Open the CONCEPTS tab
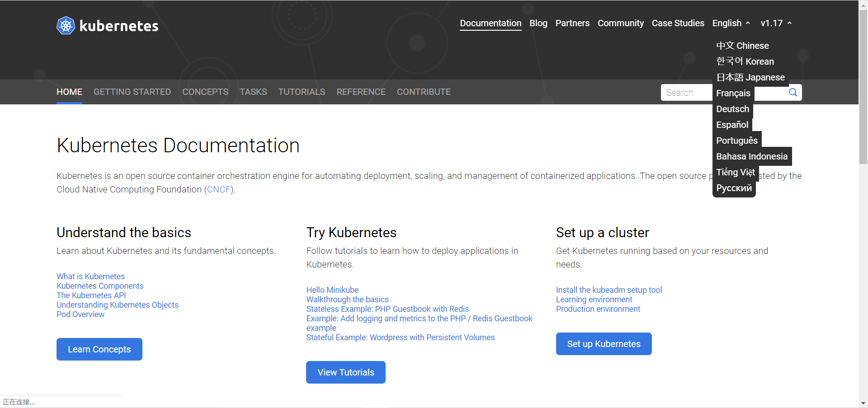 205,92
